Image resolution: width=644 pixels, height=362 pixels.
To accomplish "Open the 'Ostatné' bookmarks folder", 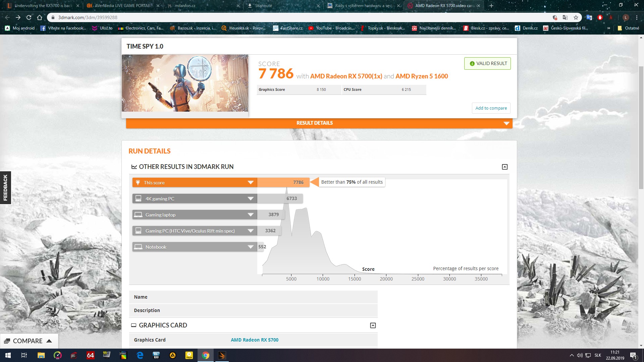I will pos(628,28).
